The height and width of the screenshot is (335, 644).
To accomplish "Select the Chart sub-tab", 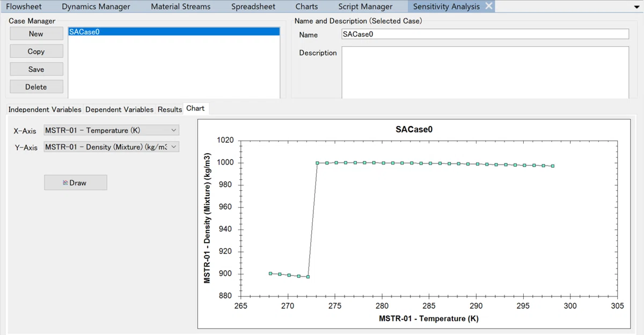I will (195, 108).
